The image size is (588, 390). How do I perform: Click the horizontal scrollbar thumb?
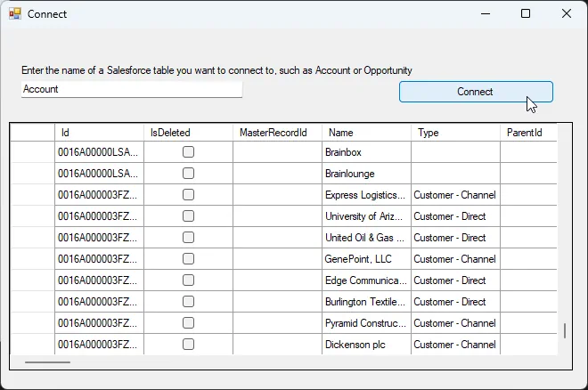click(x=47, y=362)
